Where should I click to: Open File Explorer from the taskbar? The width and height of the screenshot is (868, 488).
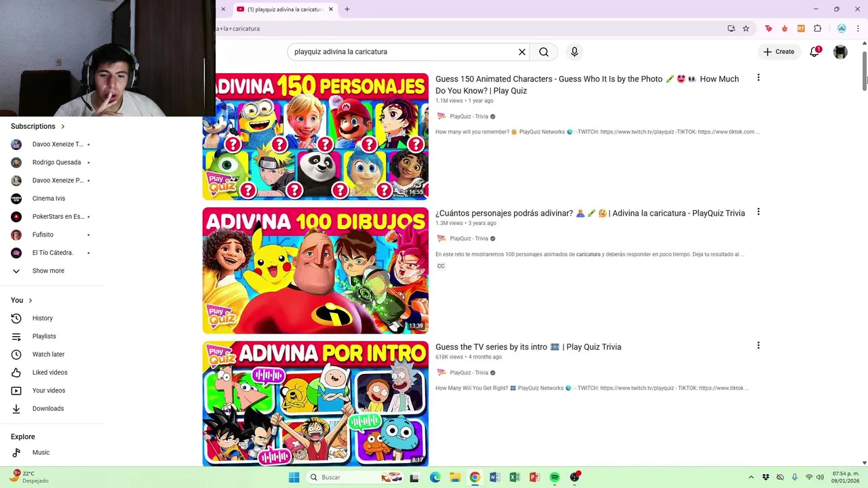click(x=455, y=477)
